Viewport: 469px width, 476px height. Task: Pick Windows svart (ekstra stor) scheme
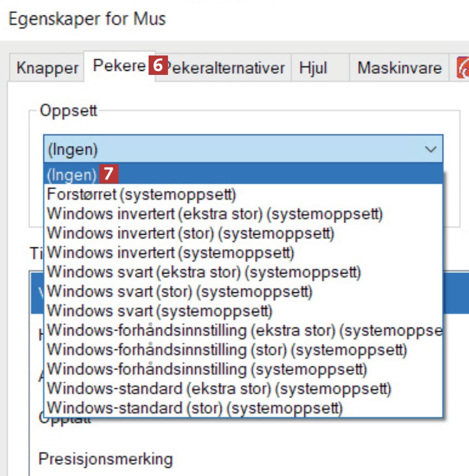coord(243,272)
